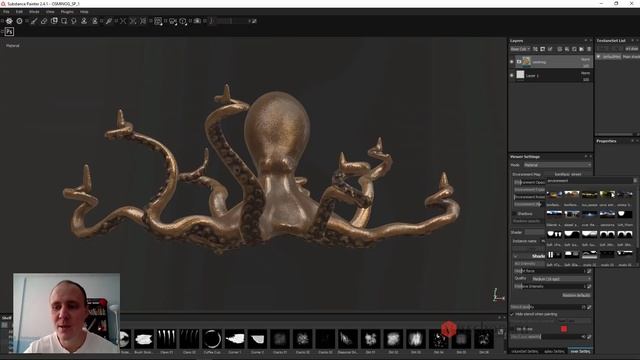Collapse the Shader parameters section
Viewport: 640px width, 360px height.
tap(516, 256)
